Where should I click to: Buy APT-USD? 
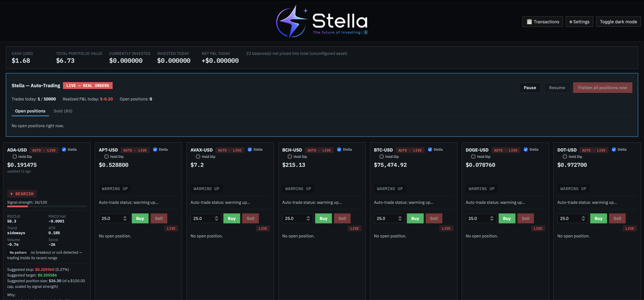[140, 218]
